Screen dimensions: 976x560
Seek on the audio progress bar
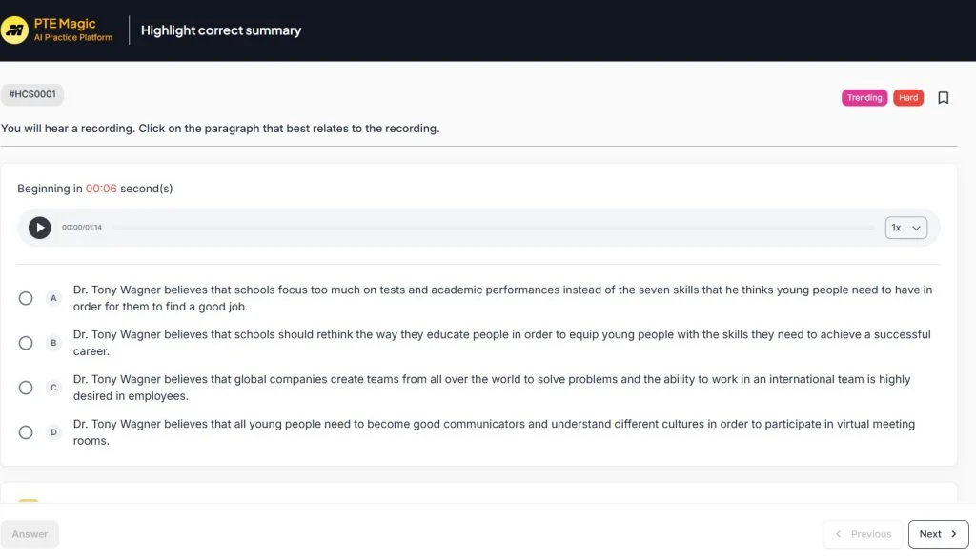tap(493, 228)
